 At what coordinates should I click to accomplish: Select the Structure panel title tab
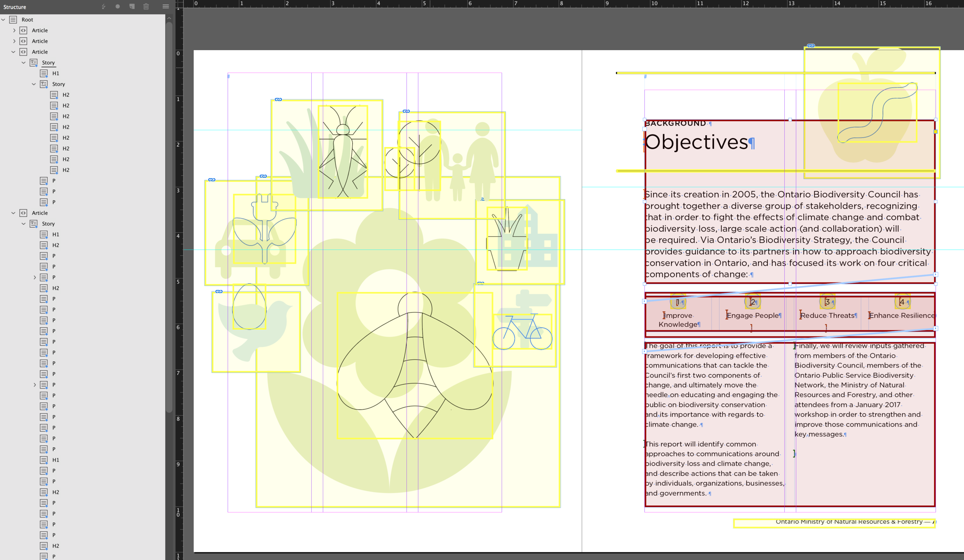(15, 7)
